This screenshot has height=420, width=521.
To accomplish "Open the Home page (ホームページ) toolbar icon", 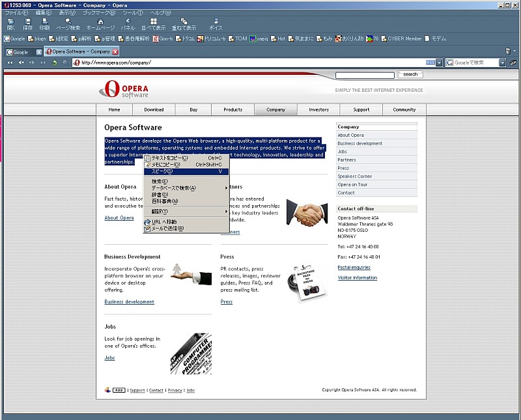I will 100,24.
